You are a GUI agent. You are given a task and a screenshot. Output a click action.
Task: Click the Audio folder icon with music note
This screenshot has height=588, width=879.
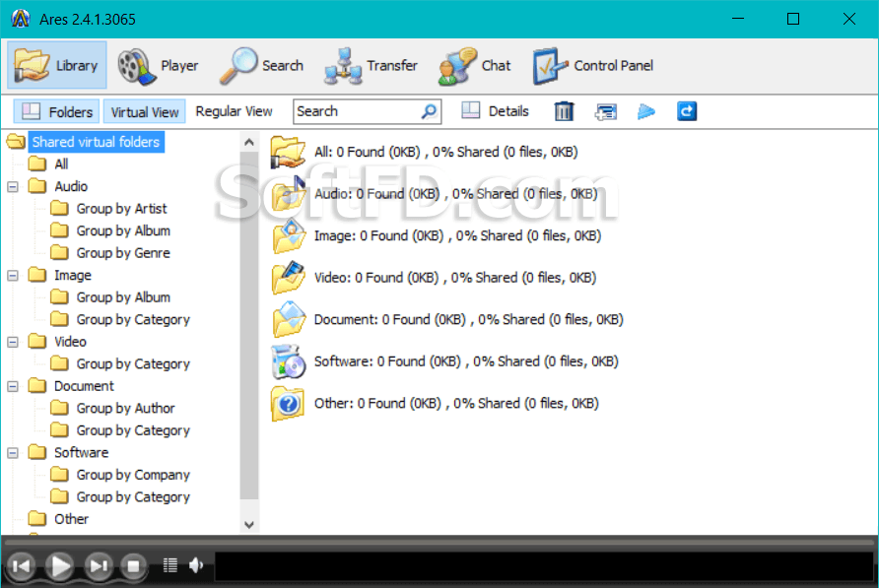288,193
